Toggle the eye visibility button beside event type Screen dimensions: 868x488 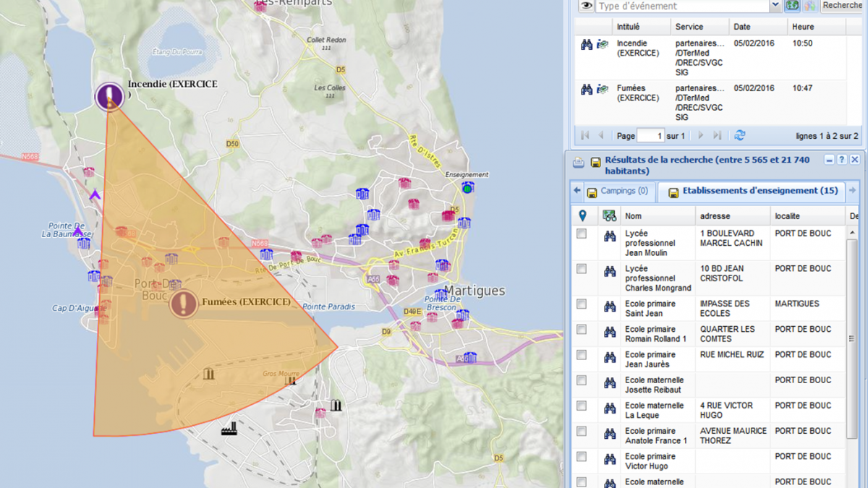(586, 6)
